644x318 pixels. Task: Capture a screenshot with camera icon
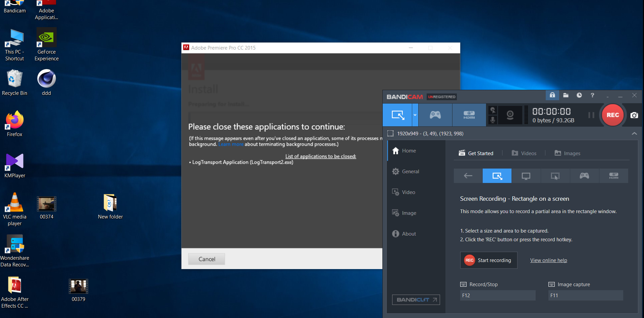pos(634,115)
